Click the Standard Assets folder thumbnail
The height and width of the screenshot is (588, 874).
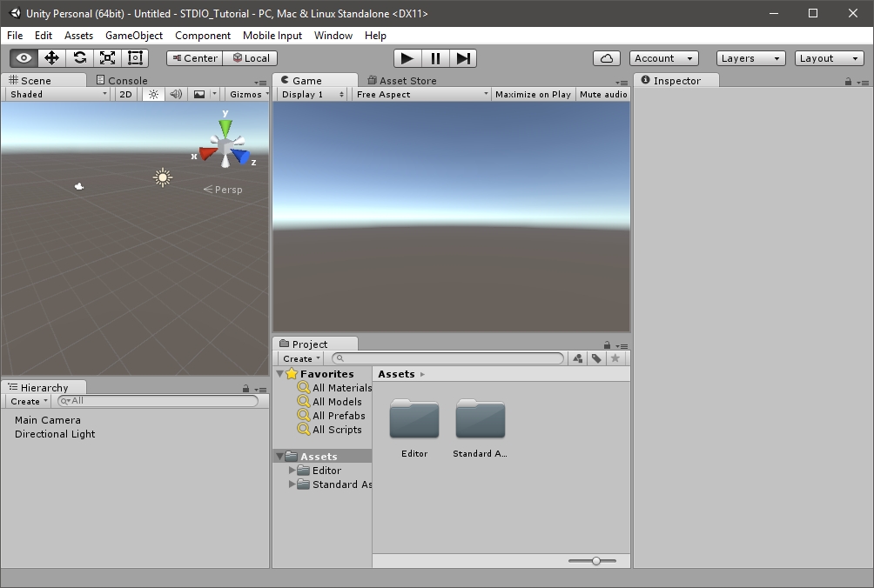[481, 418]
